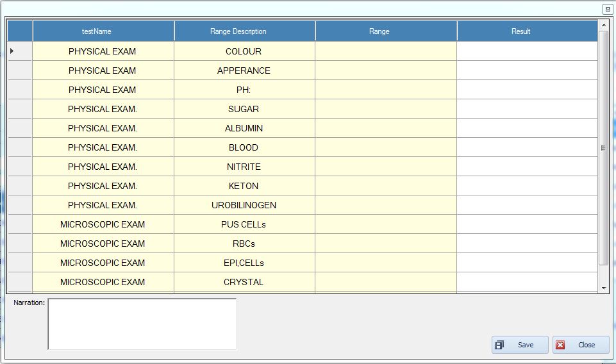The image size is (616, 364).
Task: Click the Result cell for KETON
Action: (527, 186)
